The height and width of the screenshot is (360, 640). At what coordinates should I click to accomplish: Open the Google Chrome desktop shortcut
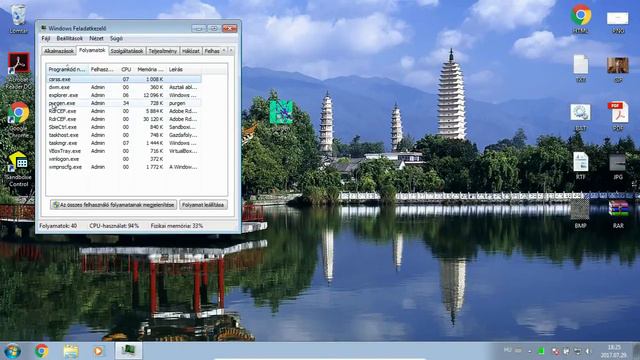pos(19,113)
